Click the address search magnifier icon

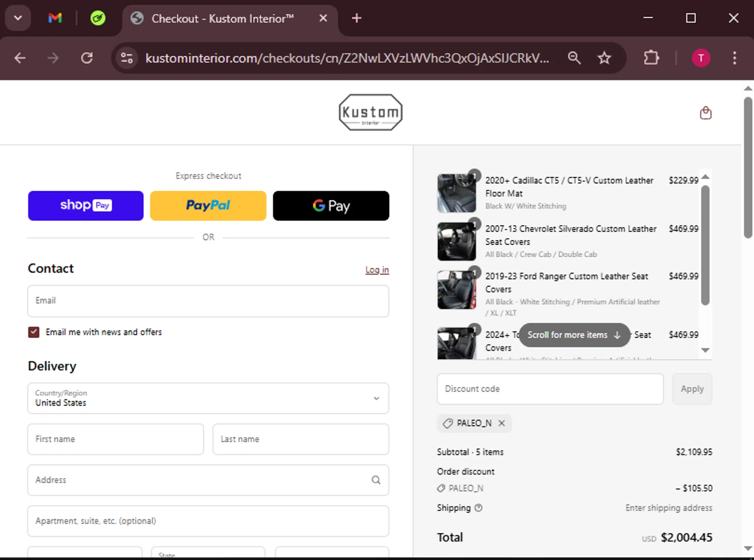click(376, 480)
